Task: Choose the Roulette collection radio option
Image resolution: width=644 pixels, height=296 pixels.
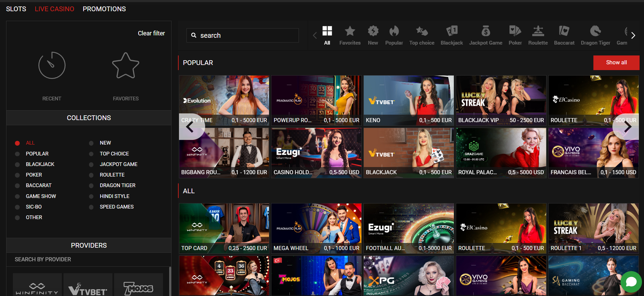Action: [91, 175]
